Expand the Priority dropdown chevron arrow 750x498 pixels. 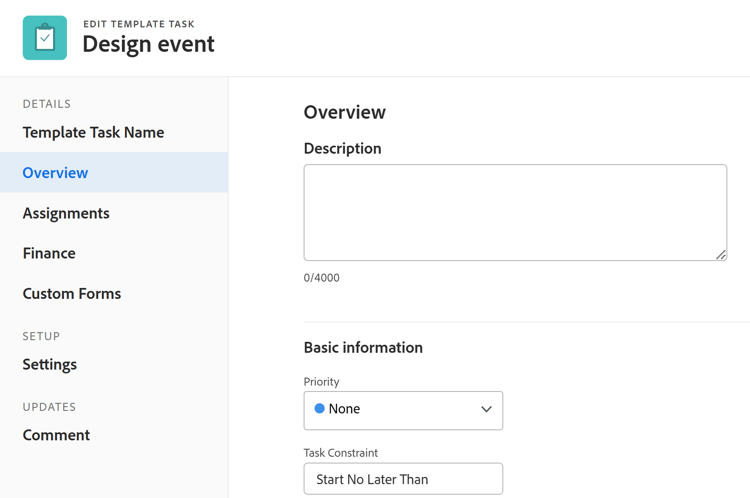(x=486, y=410)
